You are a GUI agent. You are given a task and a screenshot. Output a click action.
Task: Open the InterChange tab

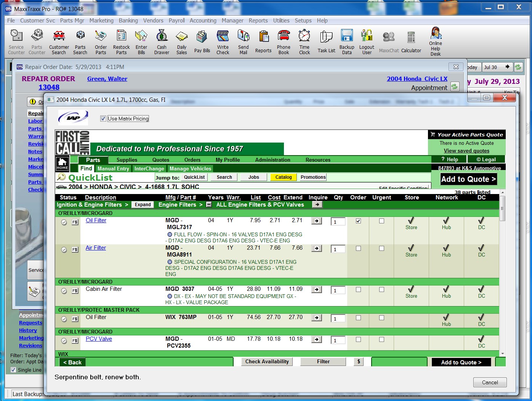(x=149, y=168)
